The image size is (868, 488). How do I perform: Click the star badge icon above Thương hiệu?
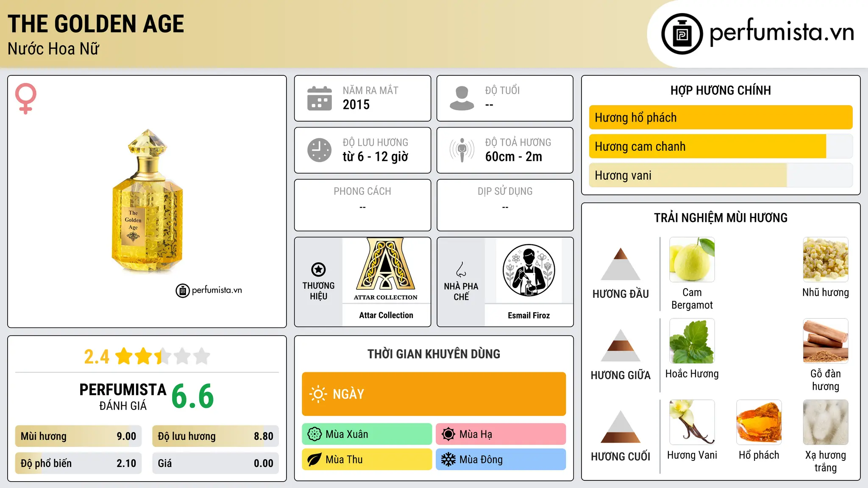(x=318, y=269)
